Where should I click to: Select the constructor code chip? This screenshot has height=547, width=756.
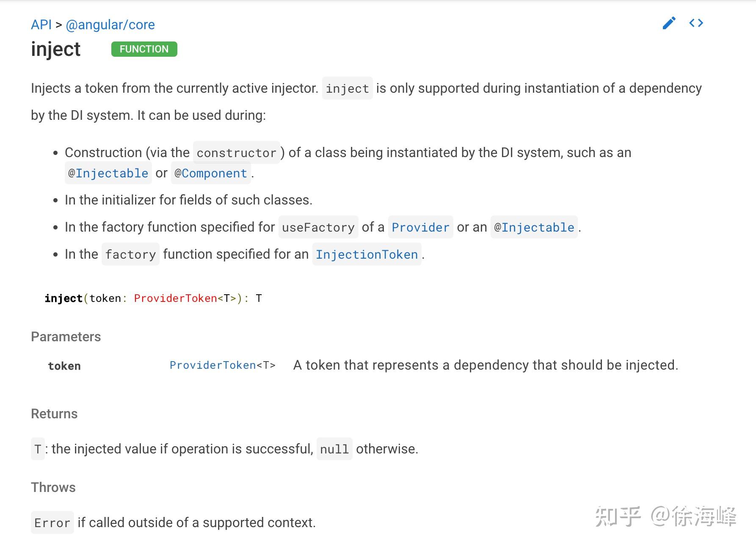click(237, 153)
